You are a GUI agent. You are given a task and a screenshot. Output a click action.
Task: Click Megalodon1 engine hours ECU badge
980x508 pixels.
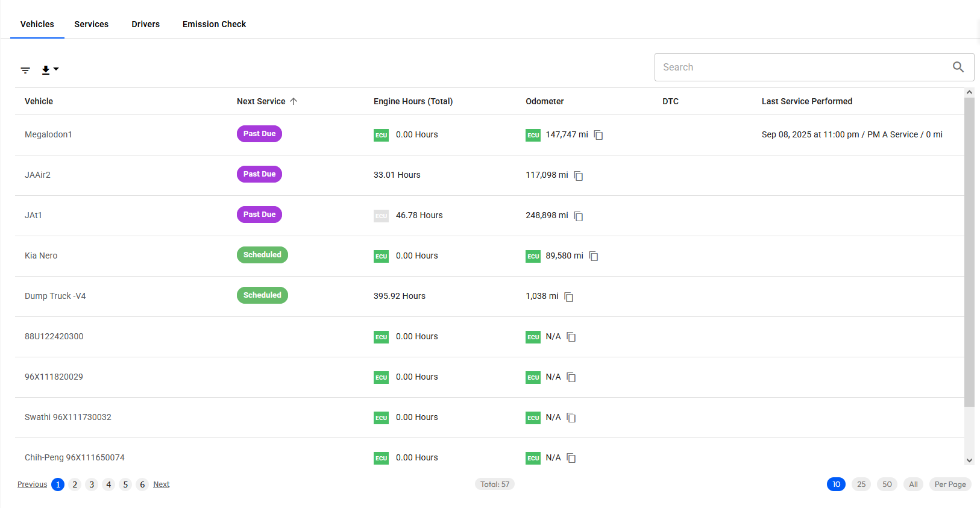381,135
